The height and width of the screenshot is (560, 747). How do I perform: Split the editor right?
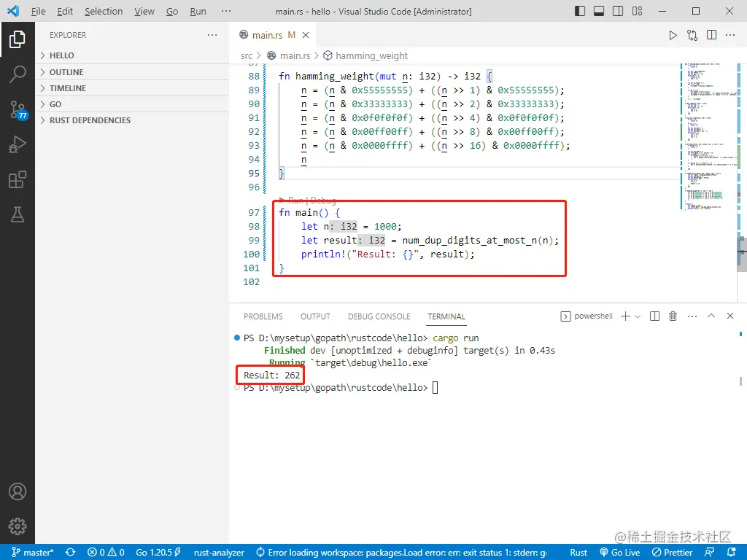point(711,35)
